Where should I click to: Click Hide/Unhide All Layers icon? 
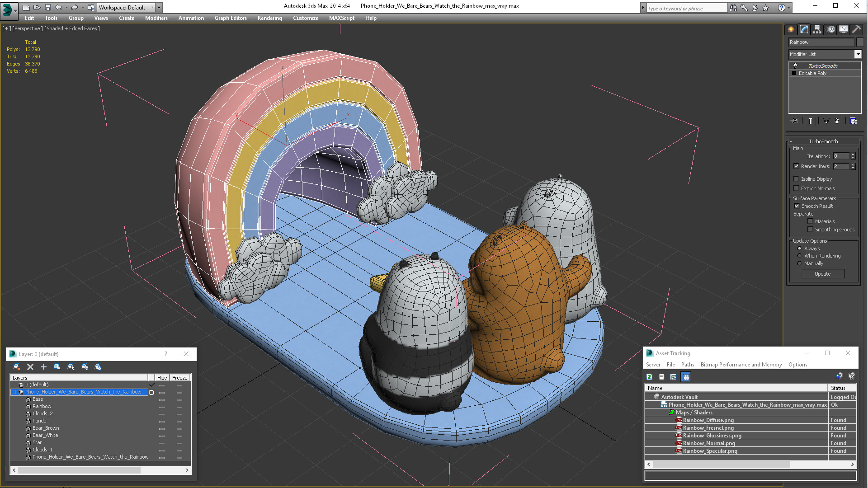[x=85, y=367]
